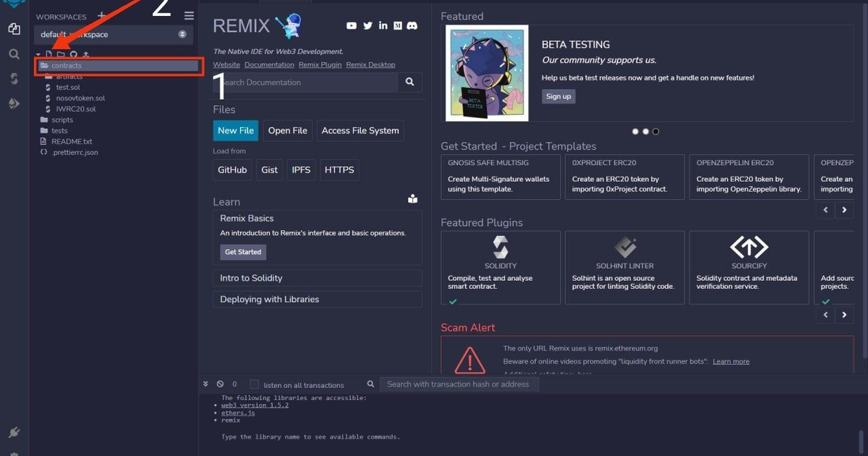The image size is (868, 456).
Task: Open the File Explorer sidebar icon
Action: click(14, 29)
